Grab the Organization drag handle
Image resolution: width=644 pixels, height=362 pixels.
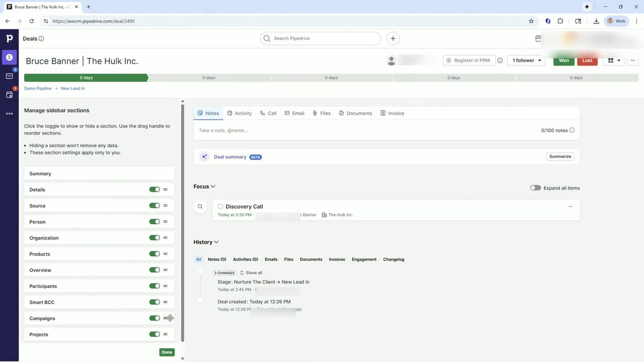point(165,238)
